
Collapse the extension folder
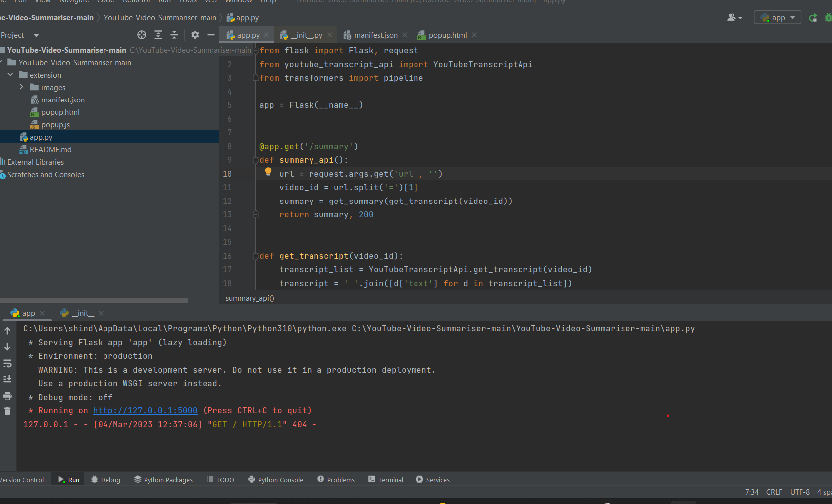11,75
